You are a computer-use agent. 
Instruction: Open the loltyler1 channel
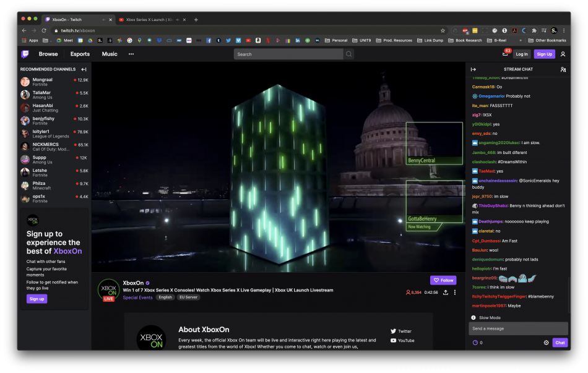54,134
